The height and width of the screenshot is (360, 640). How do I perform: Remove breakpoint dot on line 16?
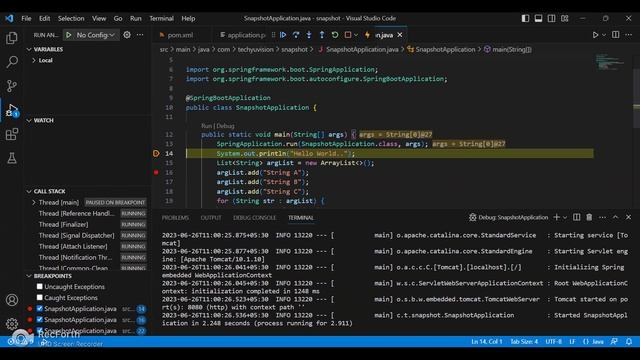coord(156,172)
